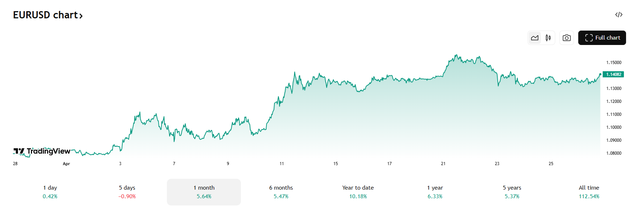
Task: Click the TradingView logo
Action: coord(42,151)
